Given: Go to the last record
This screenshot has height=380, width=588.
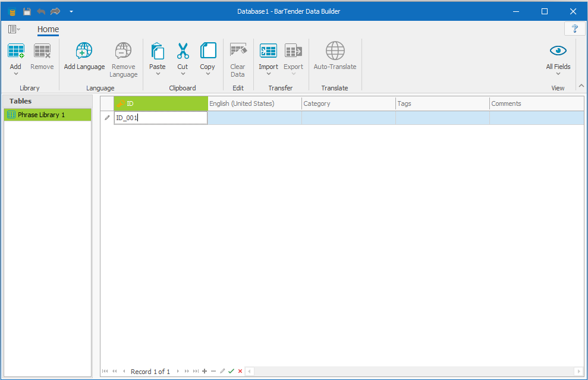Looking at the screenshot, I should tap(196, 371).
